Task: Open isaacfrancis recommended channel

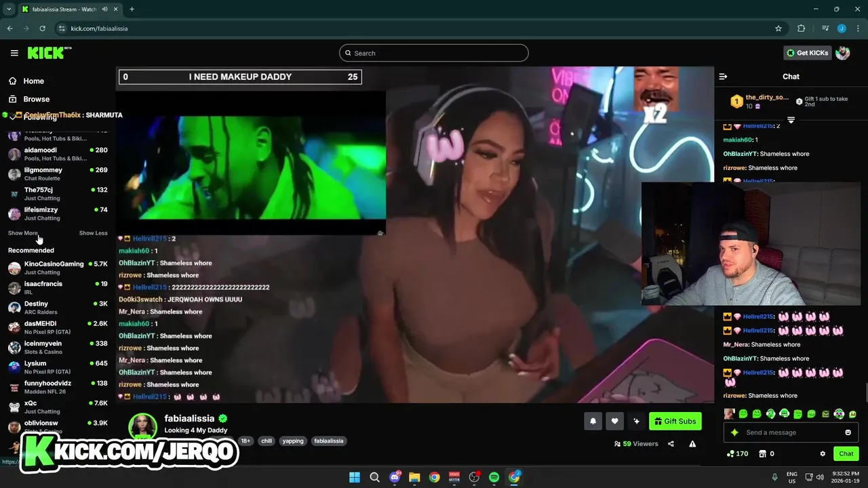Action: click(58, 287)
